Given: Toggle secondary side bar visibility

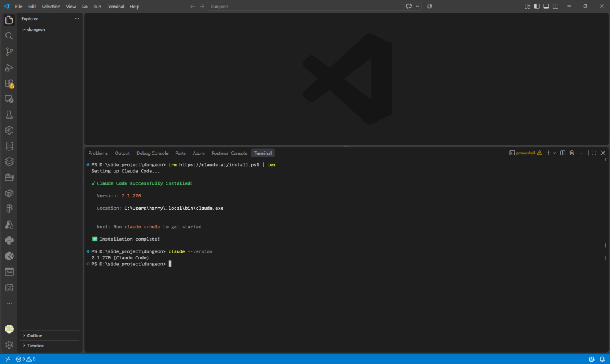Looking at the screenshot, I should (556, 6).
